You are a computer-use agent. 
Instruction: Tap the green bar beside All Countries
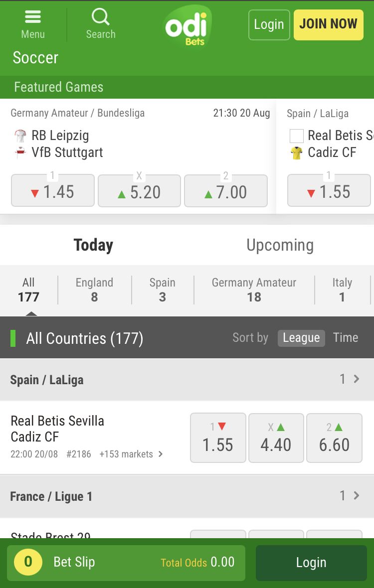click(13, 338)
